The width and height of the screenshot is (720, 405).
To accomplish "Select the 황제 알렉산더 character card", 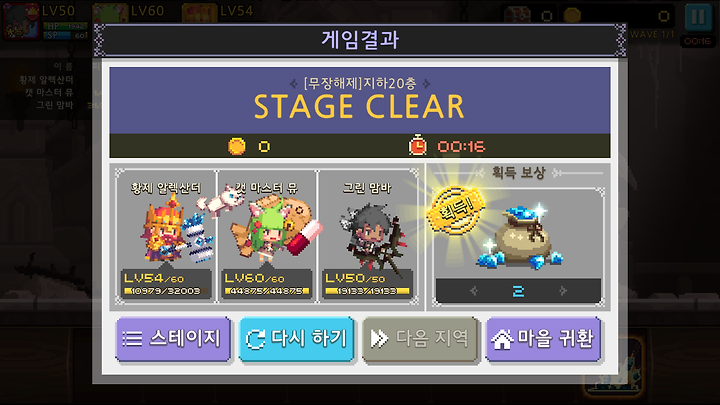I will pyautogui.click(x=166, y=236).
